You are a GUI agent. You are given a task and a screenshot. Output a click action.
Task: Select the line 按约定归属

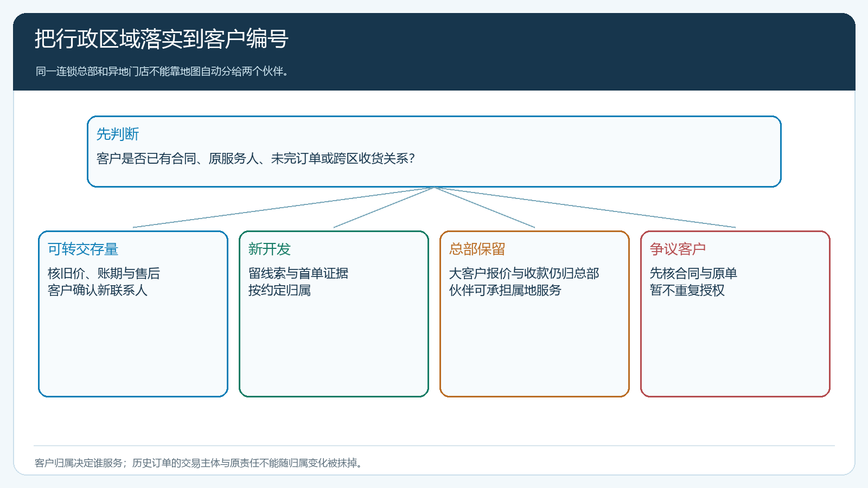point(279,290)
